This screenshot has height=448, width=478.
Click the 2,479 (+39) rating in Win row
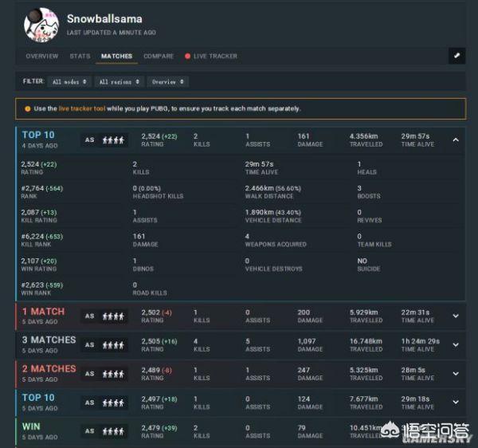[159, 428]
